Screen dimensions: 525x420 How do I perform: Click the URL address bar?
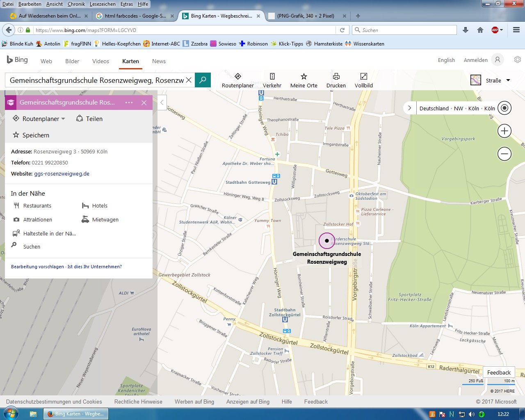tap(185, 30)
